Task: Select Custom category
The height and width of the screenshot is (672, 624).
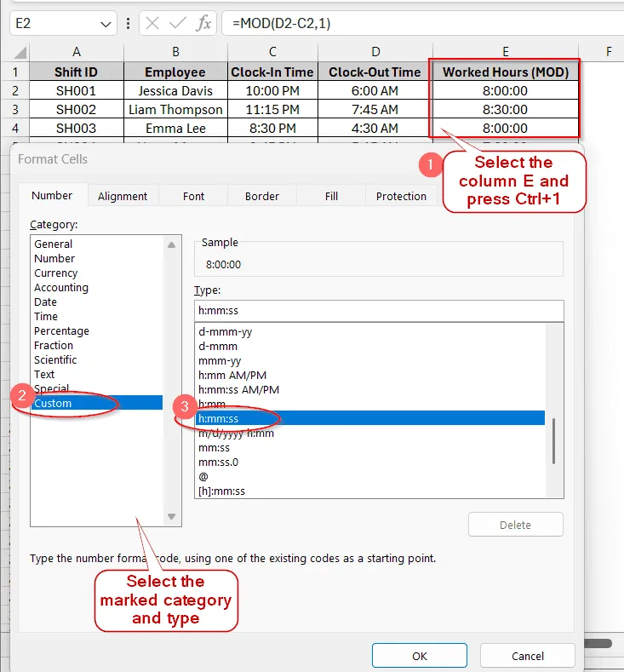Action: pos(98,403)
